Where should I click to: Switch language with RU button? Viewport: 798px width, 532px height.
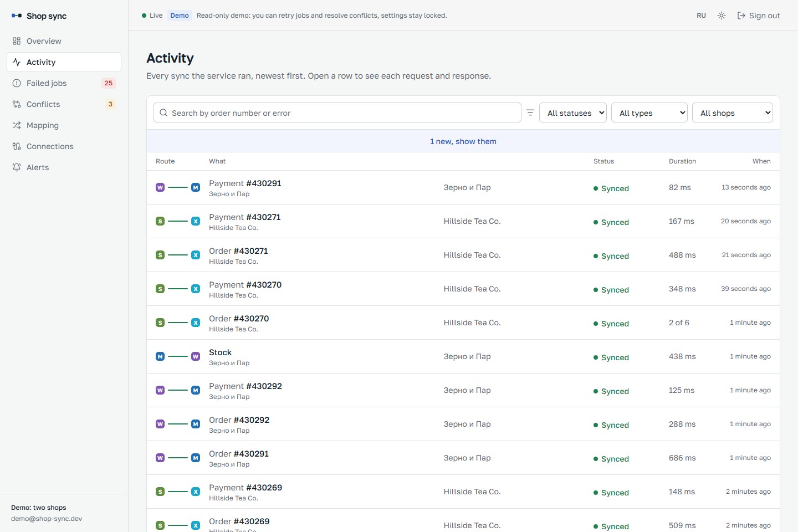pos(702,16)
